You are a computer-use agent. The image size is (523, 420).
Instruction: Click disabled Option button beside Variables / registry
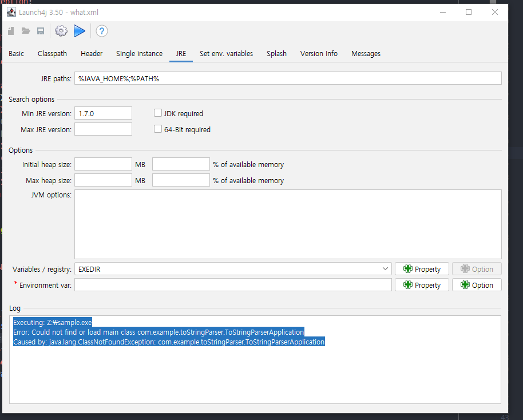pyautogui.click(x=477, y=269)
